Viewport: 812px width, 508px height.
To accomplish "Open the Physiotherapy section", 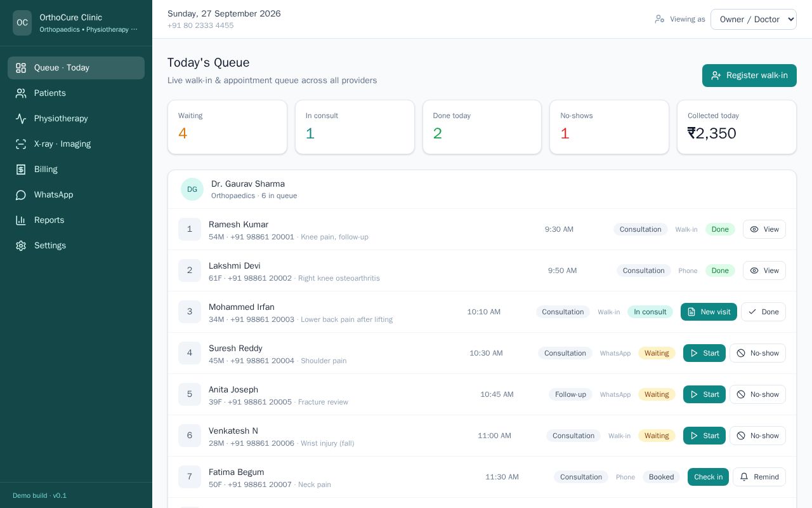I will coord(76,119).
